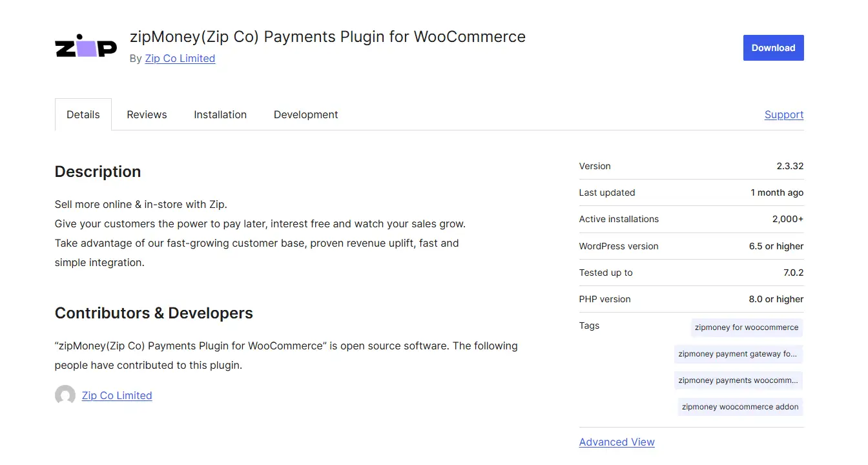868x465 pixels.
Task: Click the 'PHP version' label
Action: click(x=604, y=299)
